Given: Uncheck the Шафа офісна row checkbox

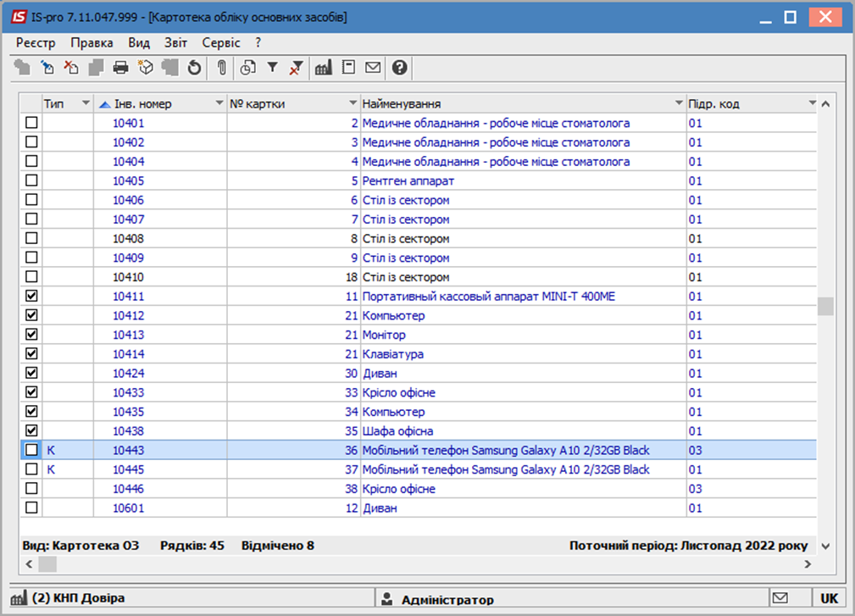Looking at the screenshot, I should pos(31,430).
